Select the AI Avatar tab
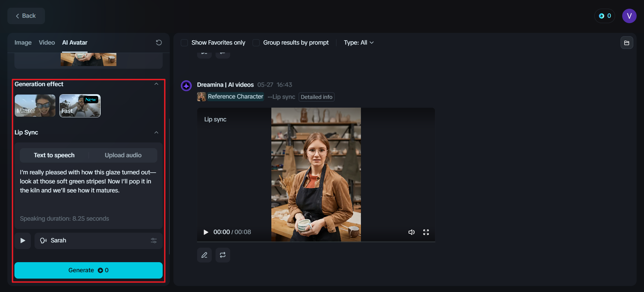This screenshot has height=292, width=644. click(74, 43)
